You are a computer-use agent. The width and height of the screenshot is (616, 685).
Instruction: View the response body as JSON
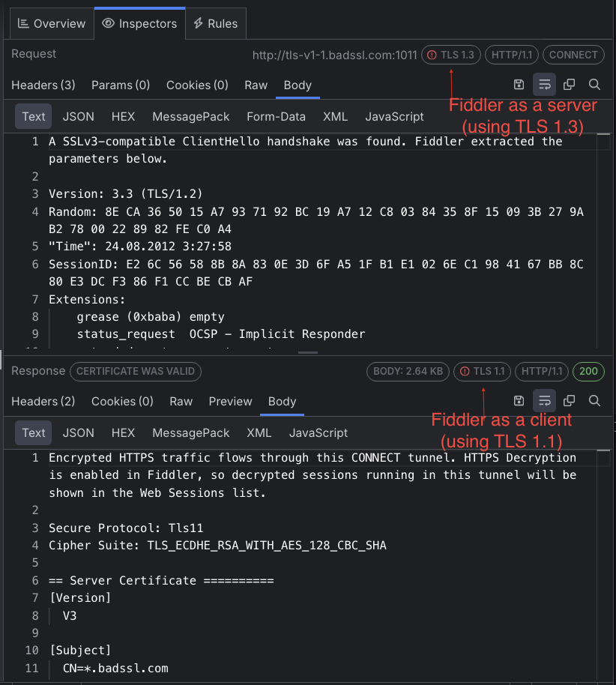(x=78, y=432)
